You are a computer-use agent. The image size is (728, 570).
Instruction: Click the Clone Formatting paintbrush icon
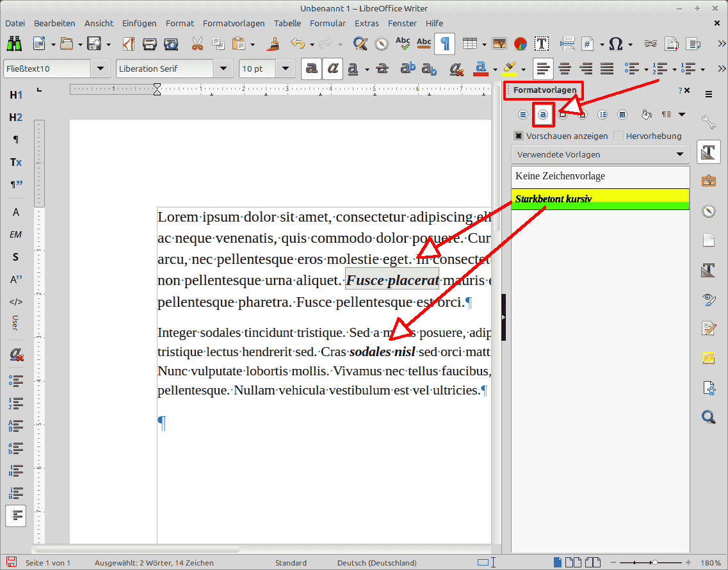click(x=274, y=44)
